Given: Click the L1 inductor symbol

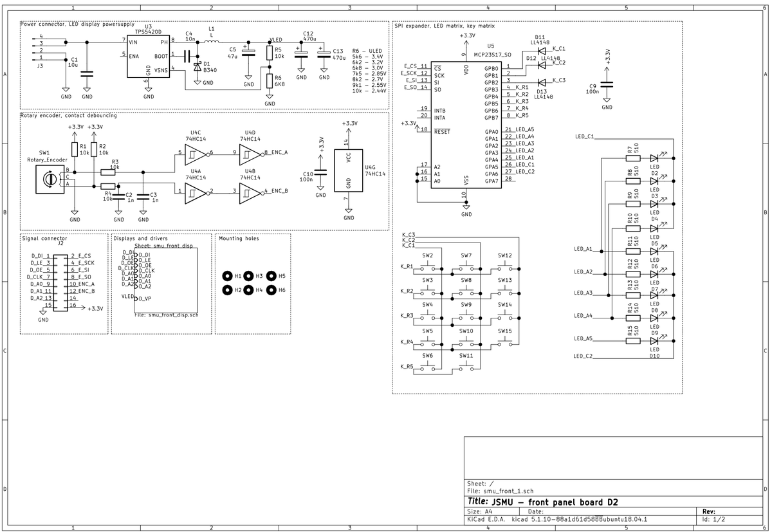Looking at the screenshot, I should (212, 41).
